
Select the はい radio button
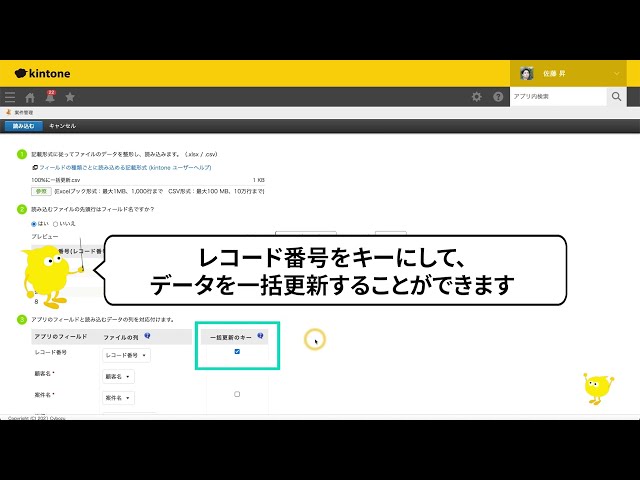34,224
